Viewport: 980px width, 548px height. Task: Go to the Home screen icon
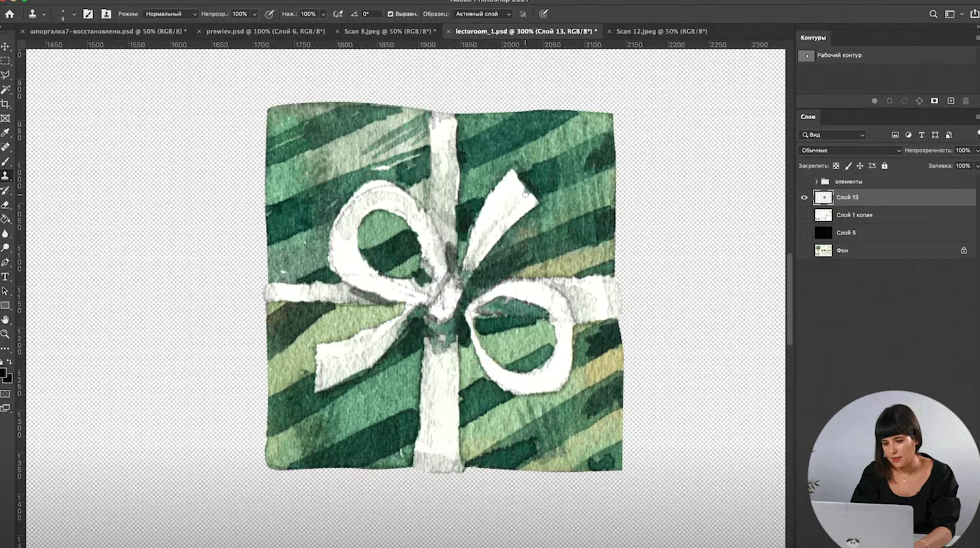(10, 14)
